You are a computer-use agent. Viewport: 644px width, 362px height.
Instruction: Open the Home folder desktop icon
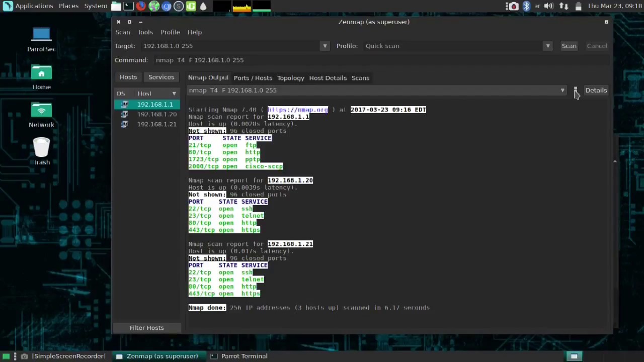click(41, 77)
